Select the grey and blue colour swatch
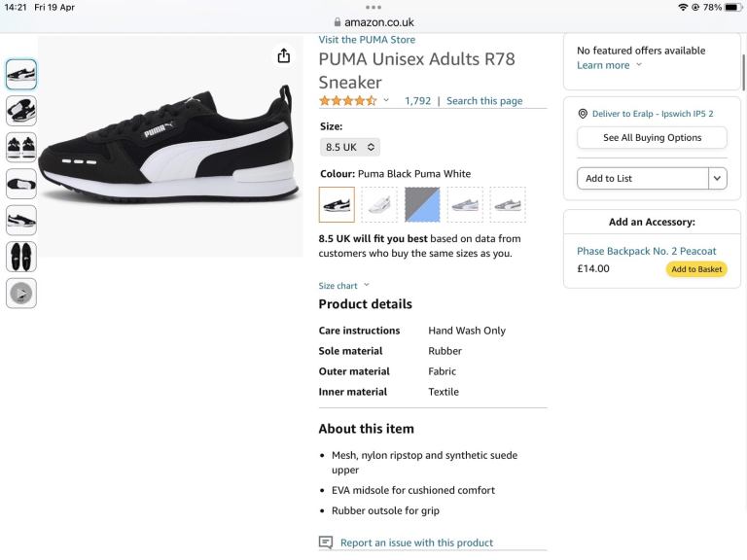747x560 pixels. (422, 204)
